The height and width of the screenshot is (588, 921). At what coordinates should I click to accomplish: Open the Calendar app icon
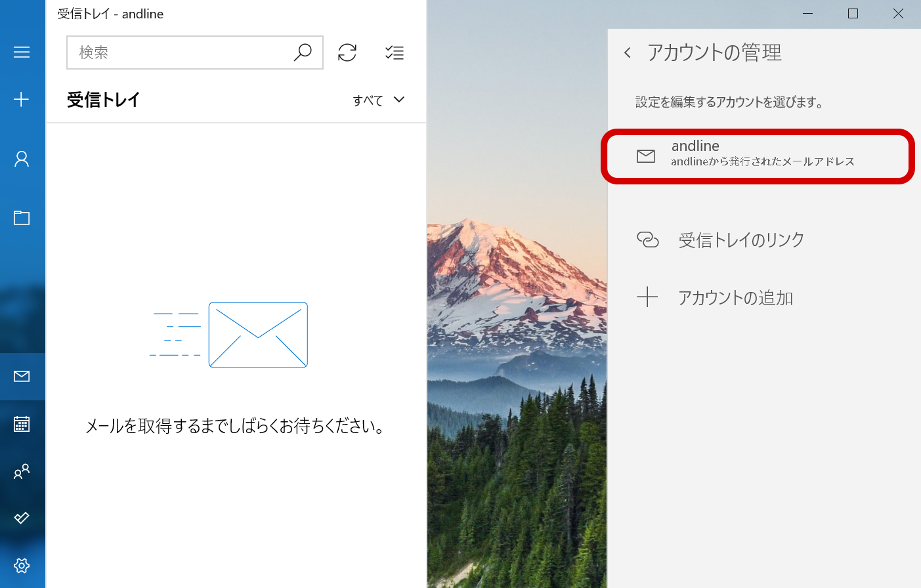click(x=22, y=424)
